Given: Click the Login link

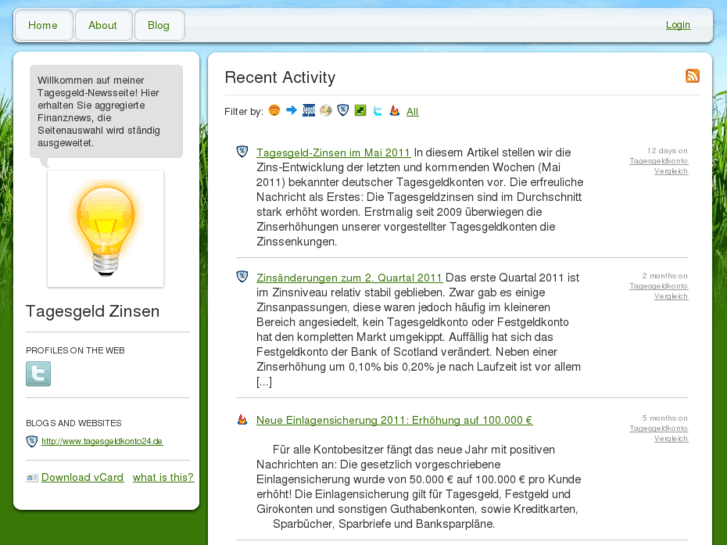Looking at the screenshot, I should pyautogui.click(x=678, y=25).
